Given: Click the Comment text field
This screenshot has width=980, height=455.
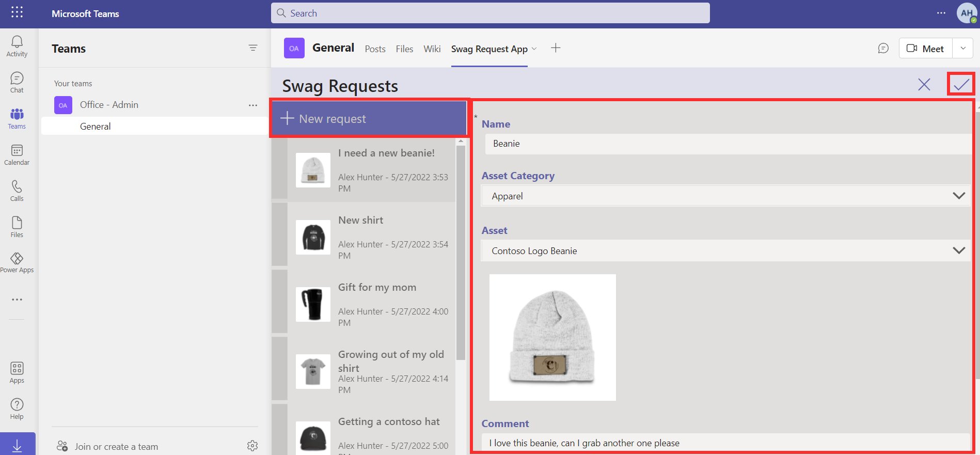Looking at the screenshot, I should [x=725, y=443].
